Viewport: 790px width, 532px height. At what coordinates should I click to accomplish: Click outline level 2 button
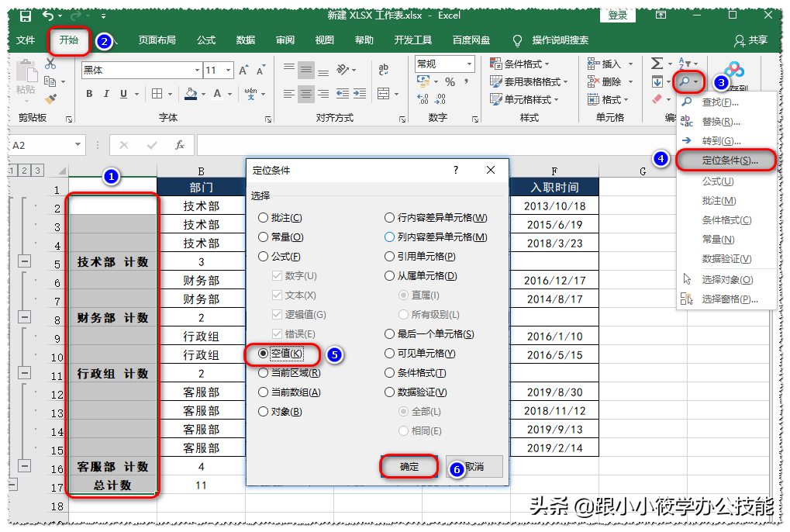[x=24, y=171]
